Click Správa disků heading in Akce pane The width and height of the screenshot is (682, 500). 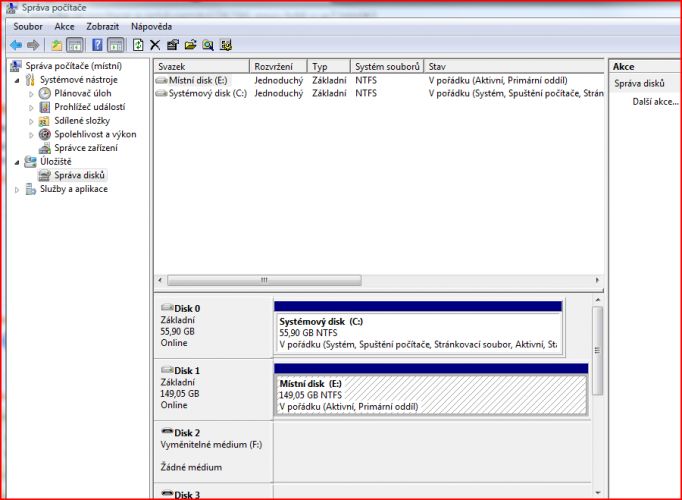coord(639,83)
